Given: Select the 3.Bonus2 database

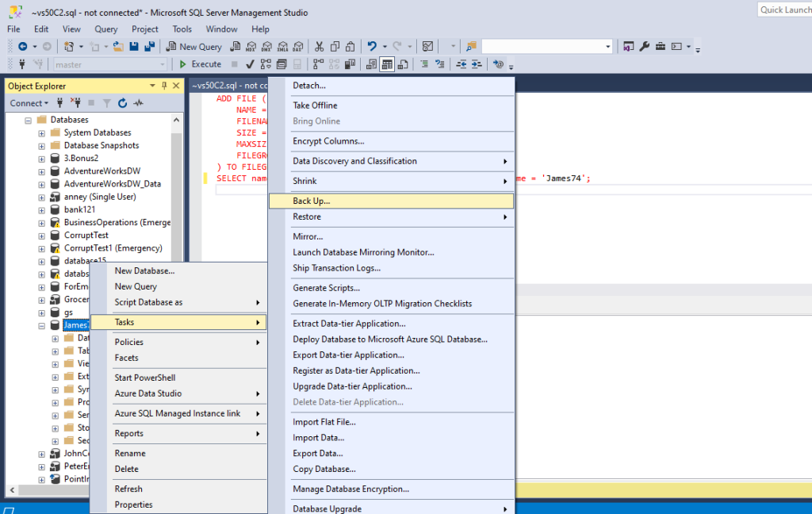Looking at the screenshot, I should tap(81, 158).
